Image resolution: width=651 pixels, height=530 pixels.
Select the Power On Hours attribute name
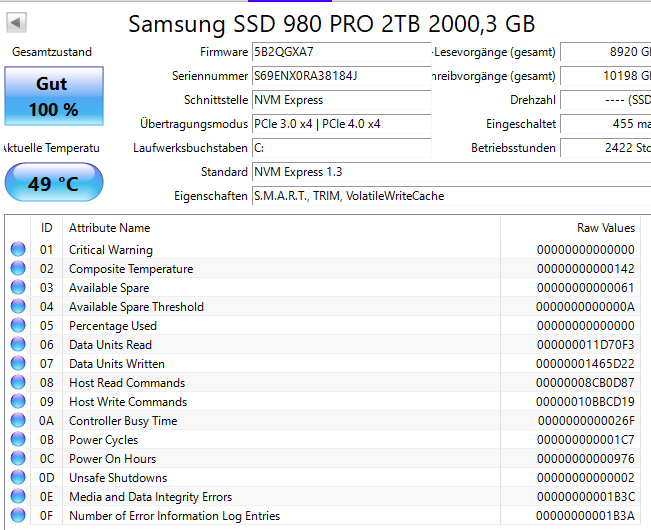point(113,459)
